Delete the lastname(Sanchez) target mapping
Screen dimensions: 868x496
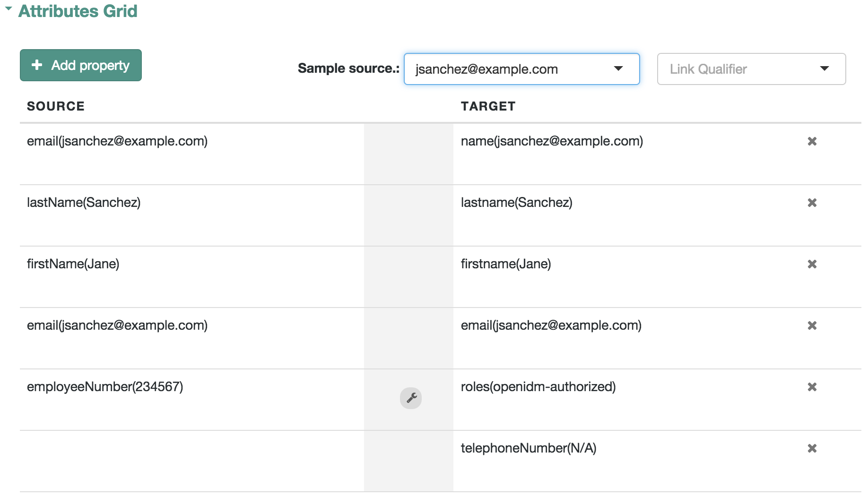(812, 203)
